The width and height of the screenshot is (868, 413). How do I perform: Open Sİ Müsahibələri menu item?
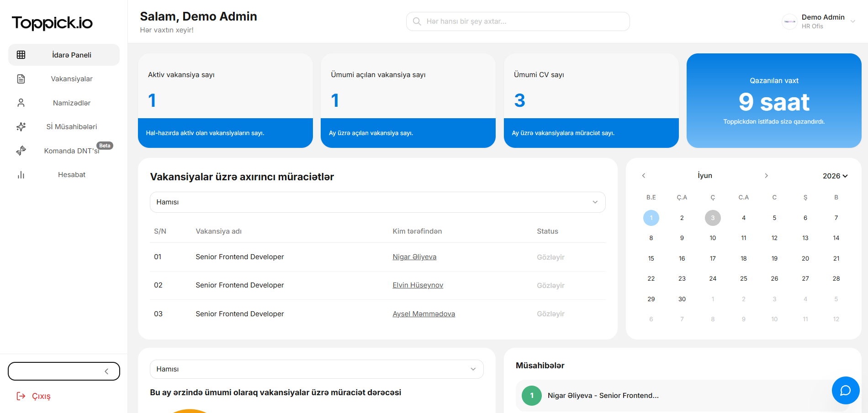(64, 127)
